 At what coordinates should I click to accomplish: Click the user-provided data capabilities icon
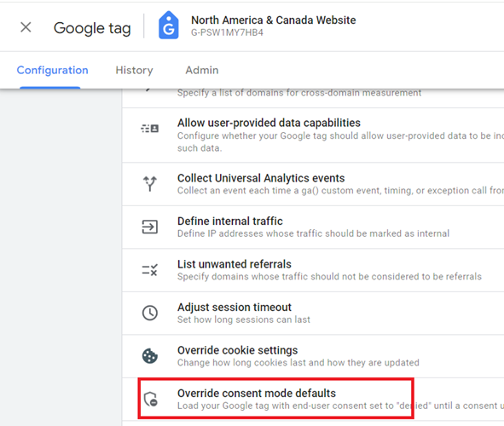[150, 129]
